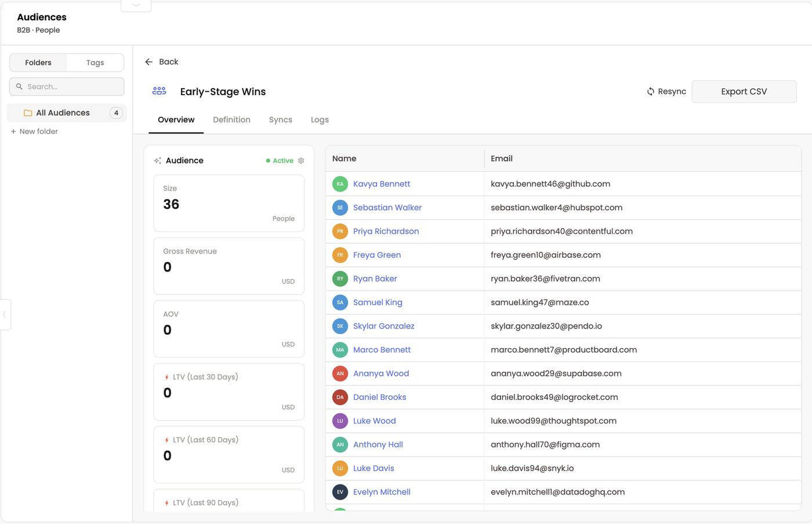Open Samuel King profile link

pos(378,302)
